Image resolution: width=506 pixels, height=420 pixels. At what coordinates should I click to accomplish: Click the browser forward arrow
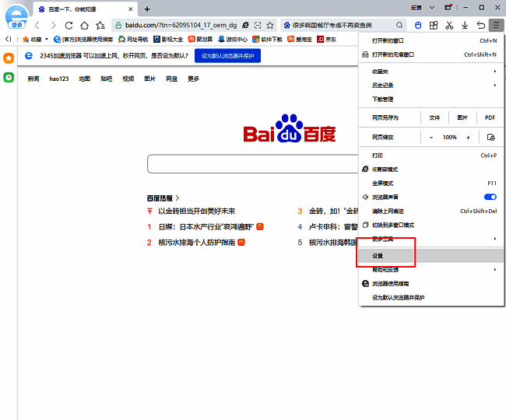(53, 25)
